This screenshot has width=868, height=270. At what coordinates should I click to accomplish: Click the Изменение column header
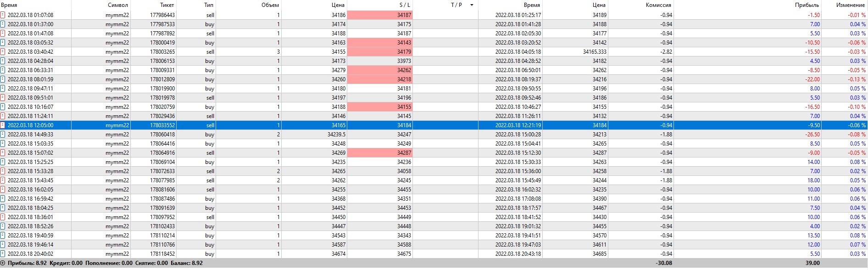pos(850,5)
